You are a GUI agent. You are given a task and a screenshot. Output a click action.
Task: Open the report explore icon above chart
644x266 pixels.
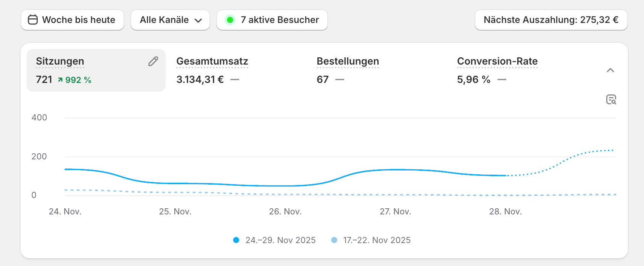611,100
